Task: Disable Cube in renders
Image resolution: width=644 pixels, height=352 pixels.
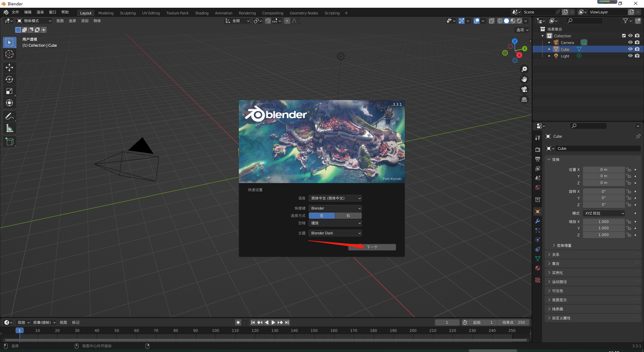Action: (637, 49)
